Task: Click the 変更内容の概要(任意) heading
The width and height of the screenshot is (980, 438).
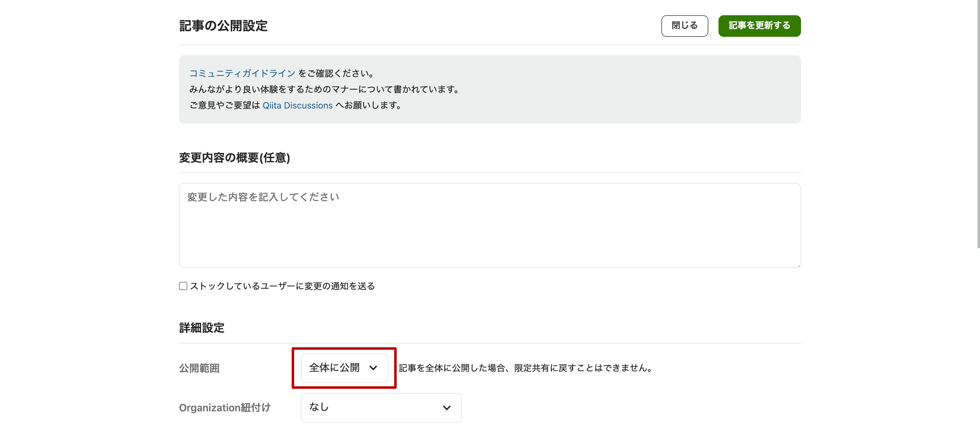Action: [x=234, y=157]
